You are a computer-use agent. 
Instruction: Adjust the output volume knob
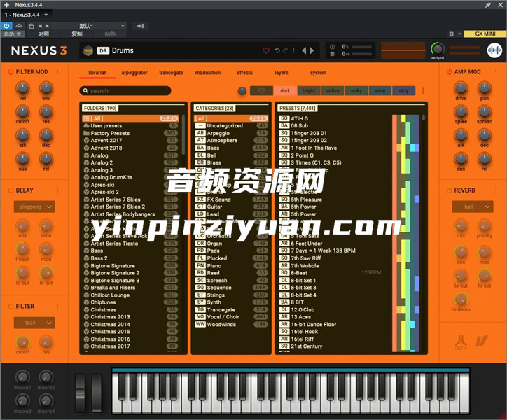438,49
